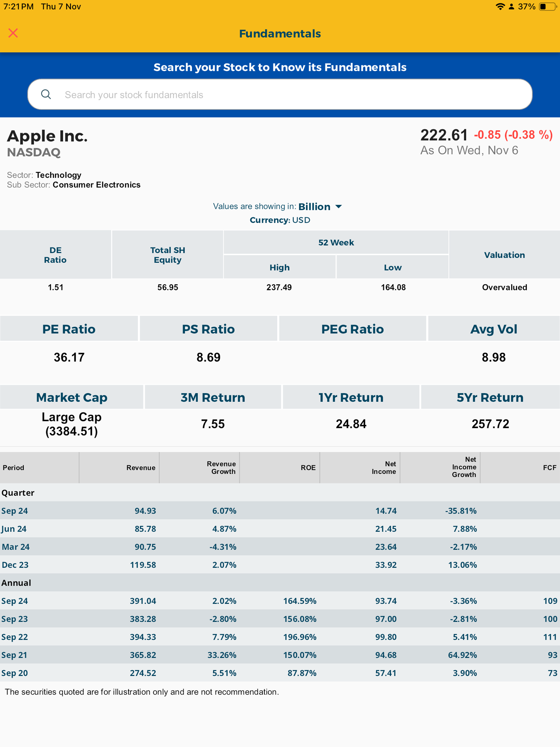This screenshot has height=747, width=560.
Task: Tap the Technology sector label
Action: (59, 175)
